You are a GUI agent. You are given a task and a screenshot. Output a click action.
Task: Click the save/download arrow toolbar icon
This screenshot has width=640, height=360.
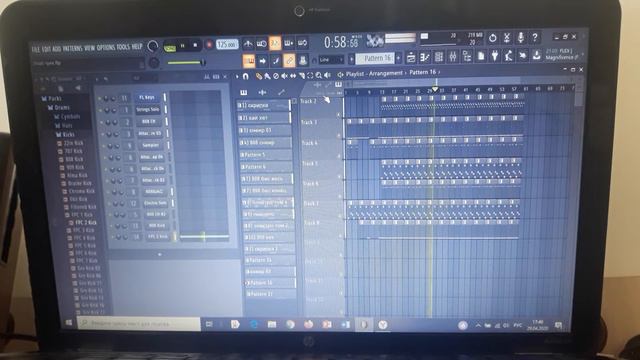[x=537, y=55]
